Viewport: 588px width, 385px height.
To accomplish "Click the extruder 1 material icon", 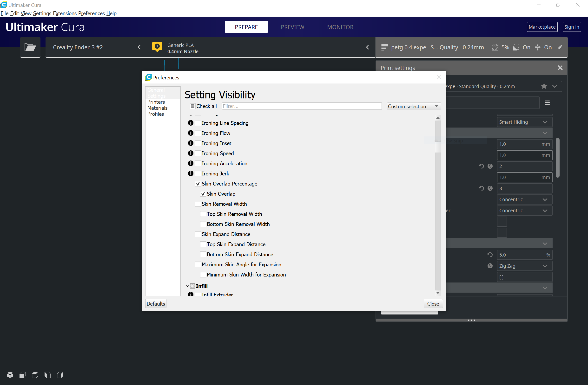I will pyautogui.click(x=157, y=47).
